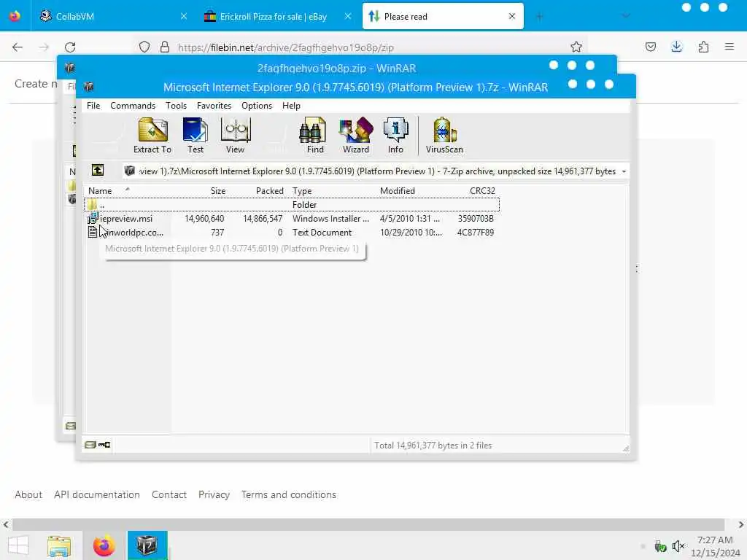Click the Firefox taskbar icon

pos(104,545)
